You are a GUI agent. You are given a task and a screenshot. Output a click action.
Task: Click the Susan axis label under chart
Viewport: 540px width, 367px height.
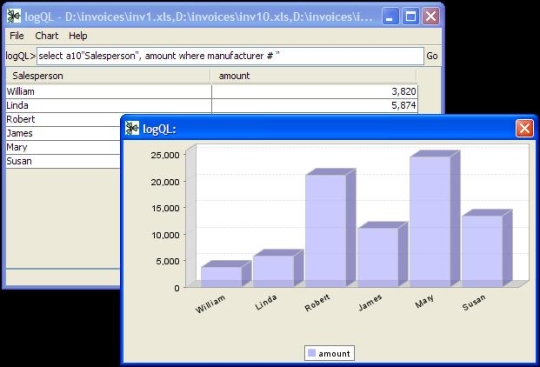(x=474, y=302)
